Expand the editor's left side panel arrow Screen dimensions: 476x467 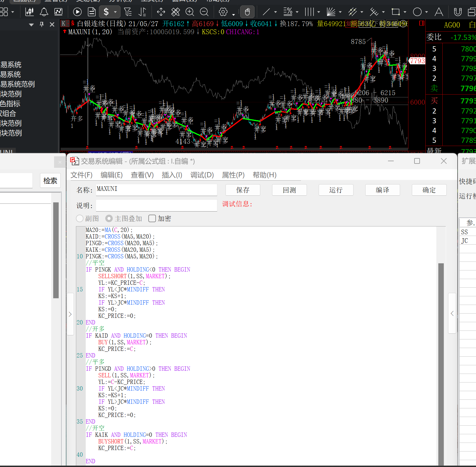coord(70,314)
